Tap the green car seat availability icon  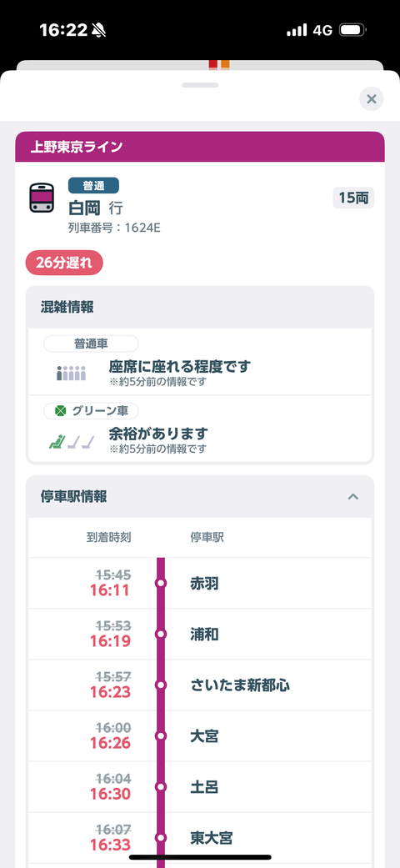point(72,441)
